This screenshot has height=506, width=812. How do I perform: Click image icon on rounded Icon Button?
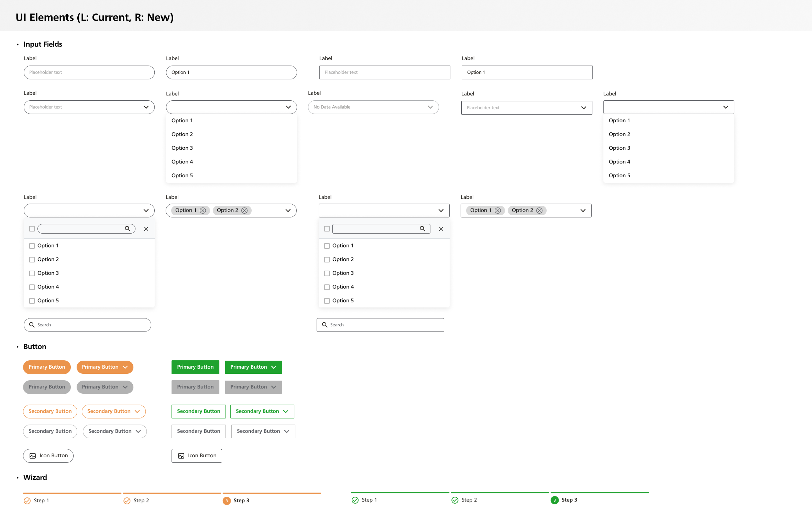click(x=33, y=456)
